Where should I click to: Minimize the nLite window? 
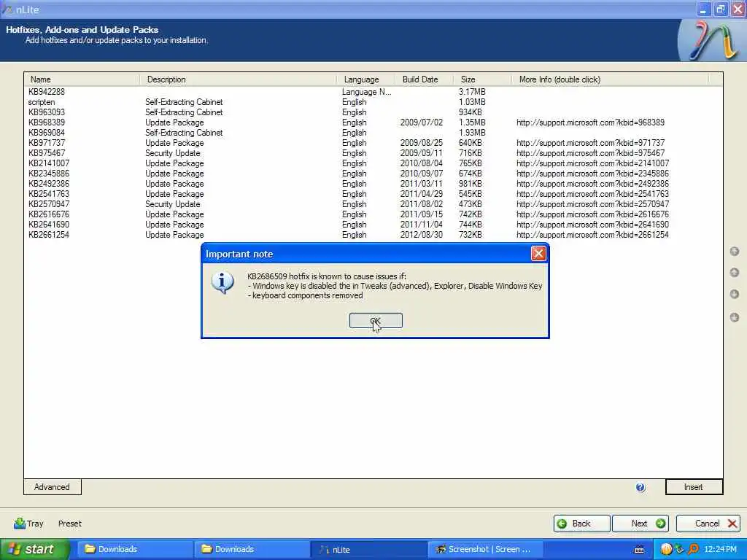pyautogui.click(x=703, y=9)
